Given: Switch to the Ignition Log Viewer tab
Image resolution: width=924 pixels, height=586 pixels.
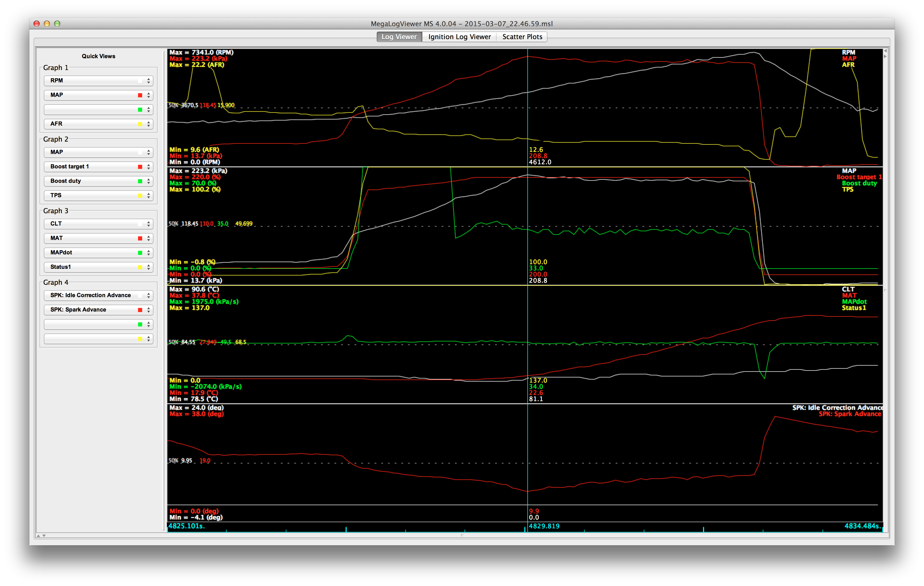Looking at the screenshot, I should click(x=459, y=37).
